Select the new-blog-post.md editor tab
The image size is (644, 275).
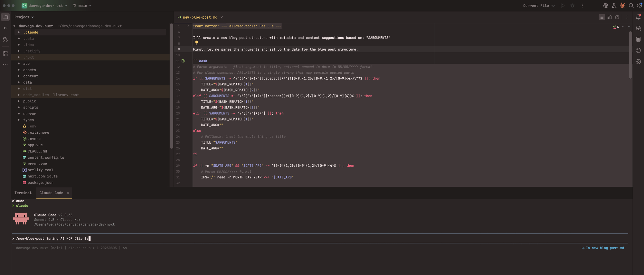click(x=200, y=17)
